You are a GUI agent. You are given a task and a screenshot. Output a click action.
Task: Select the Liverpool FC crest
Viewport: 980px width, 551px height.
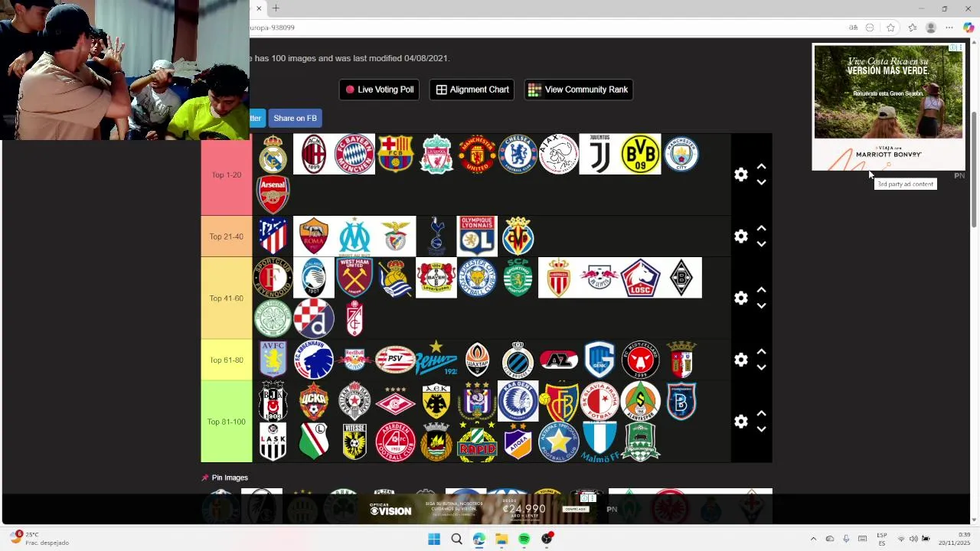436,154
